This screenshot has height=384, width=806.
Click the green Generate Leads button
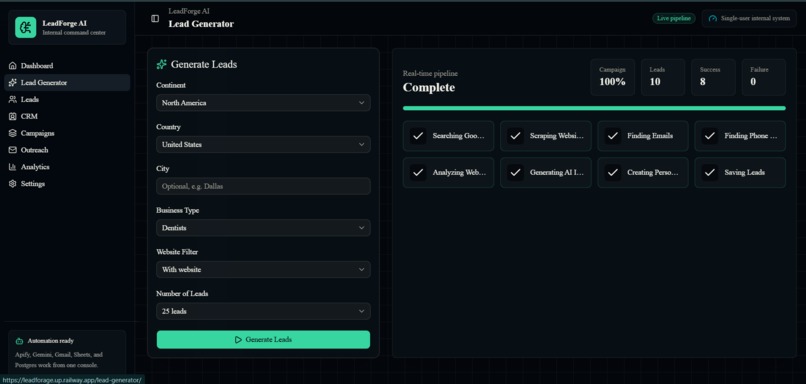[x=263, y=340]
